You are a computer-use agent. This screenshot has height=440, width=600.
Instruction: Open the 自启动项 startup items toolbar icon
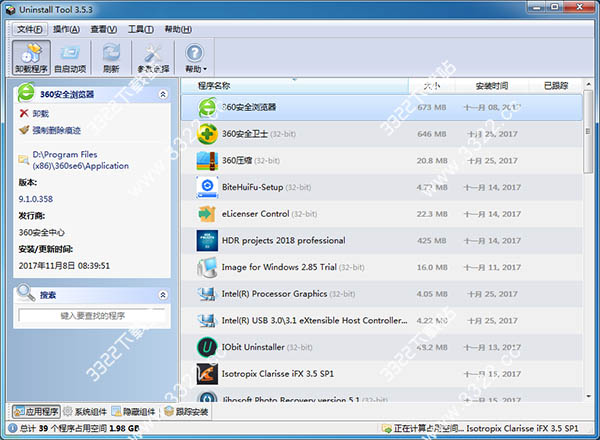pyautogui.click(x=70, y=58)
